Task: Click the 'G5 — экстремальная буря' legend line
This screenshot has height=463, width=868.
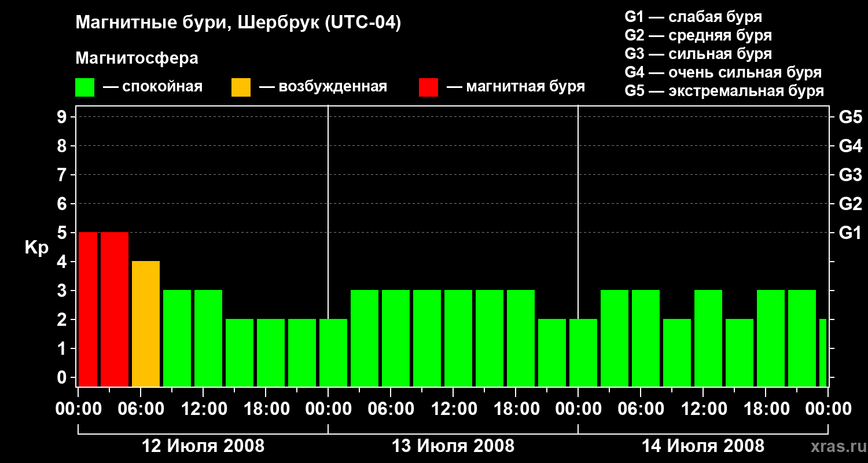Action: click(x=724, y=91)
